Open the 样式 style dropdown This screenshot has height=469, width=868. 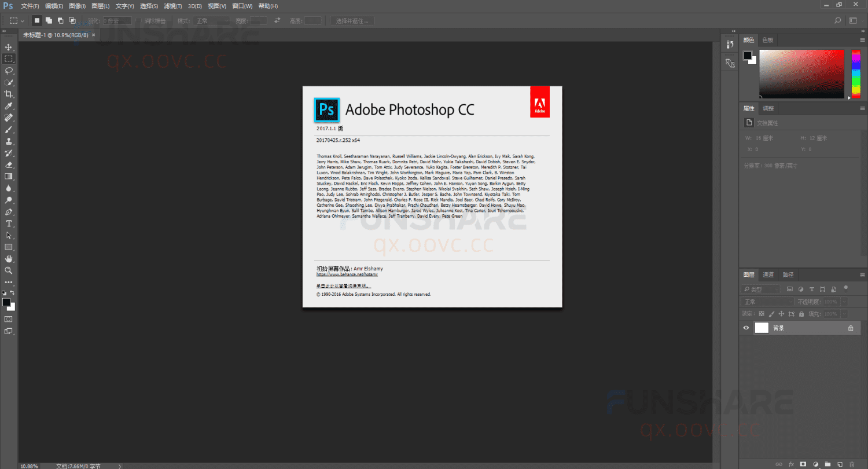[x=212, y=21]
